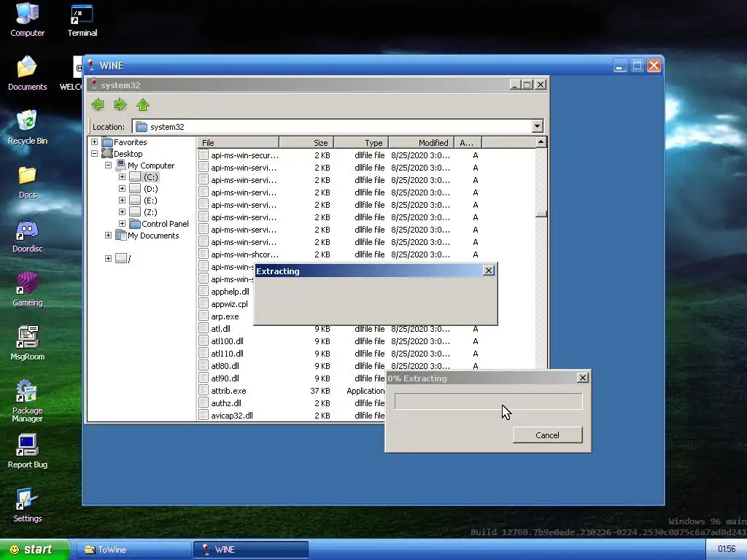Launch the Doordisc shortcut
The height and width of the screenshot is (560, 747).
(27, 236)
